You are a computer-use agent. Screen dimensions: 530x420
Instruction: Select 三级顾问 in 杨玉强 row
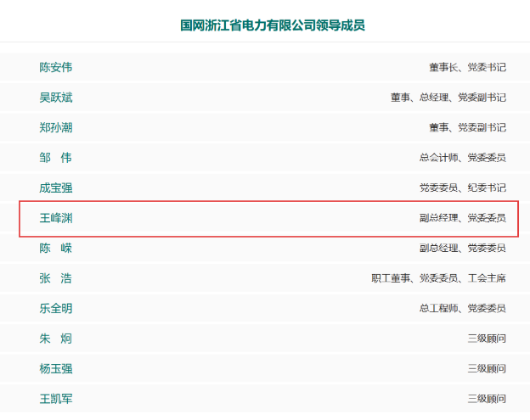(487, 369)
